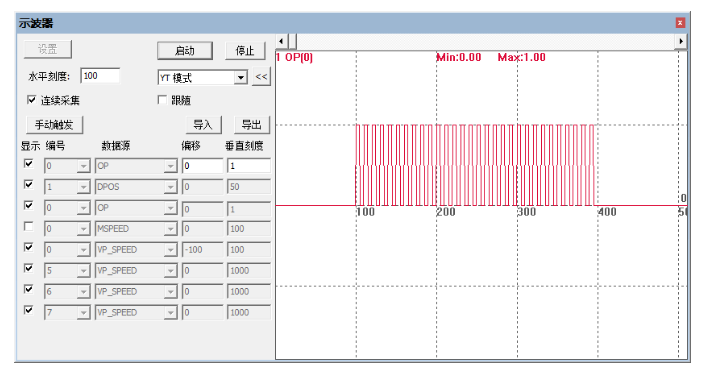Click the greyed 设置 settings button
This screenshot has height=378, width=707.
point(47,49)
